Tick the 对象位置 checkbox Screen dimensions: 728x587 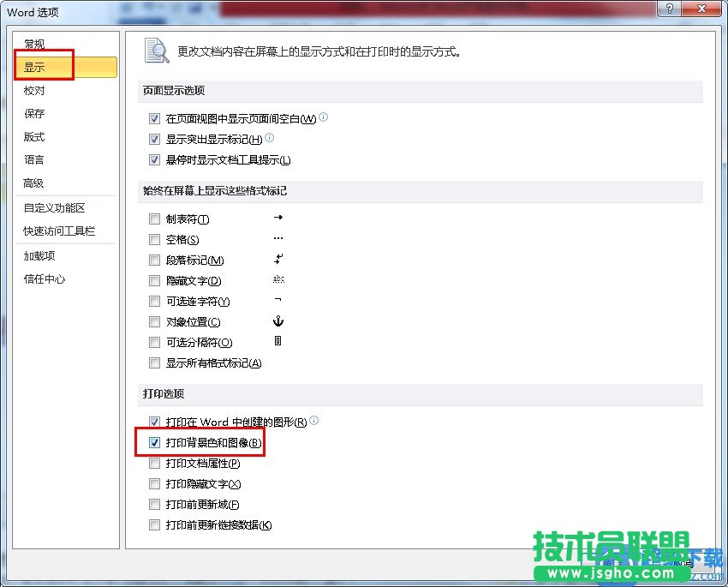[155, 322]
